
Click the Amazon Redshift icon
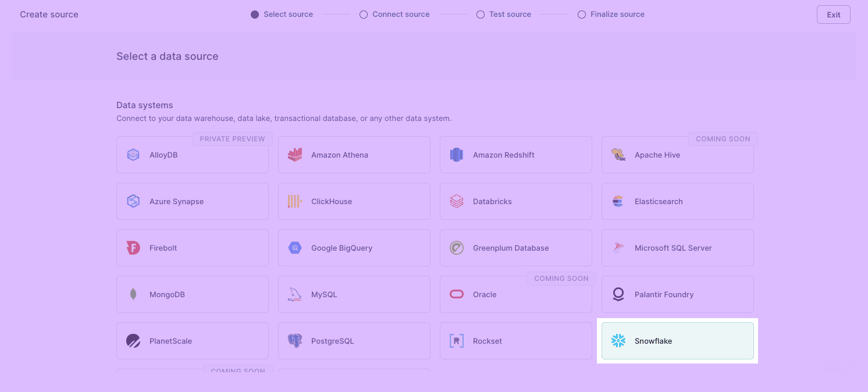[456, 155]
